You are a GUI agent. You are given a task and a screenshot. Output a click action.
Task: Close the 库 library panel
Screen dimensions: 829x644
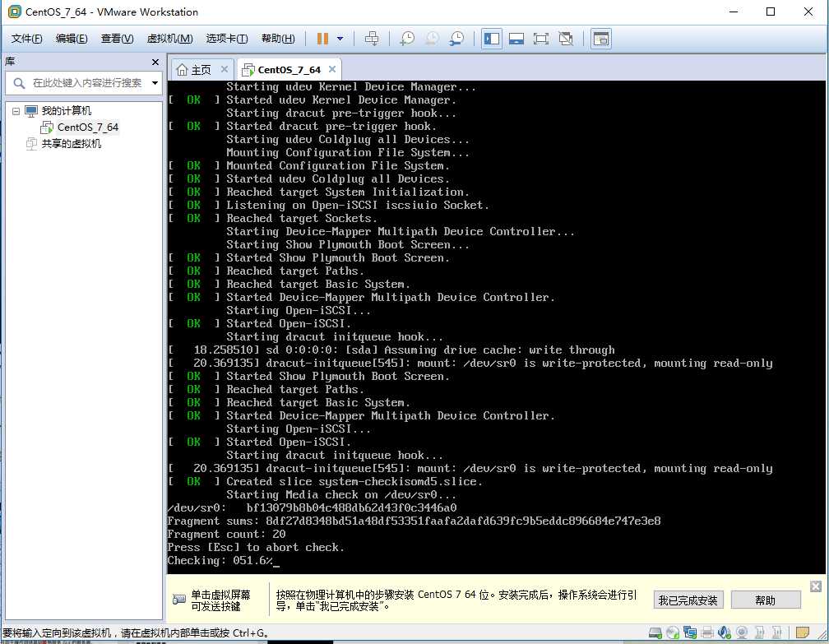click(x=155, y=62)
